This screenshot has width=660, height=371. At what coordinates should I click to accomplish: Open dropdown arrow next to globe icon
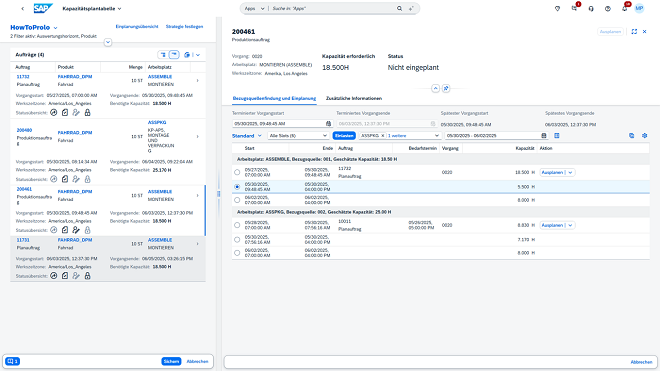coord(198,55)
